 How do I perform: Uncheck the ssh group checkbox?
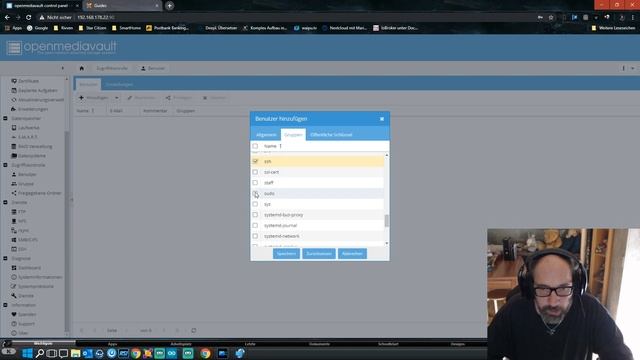[255, 161]
